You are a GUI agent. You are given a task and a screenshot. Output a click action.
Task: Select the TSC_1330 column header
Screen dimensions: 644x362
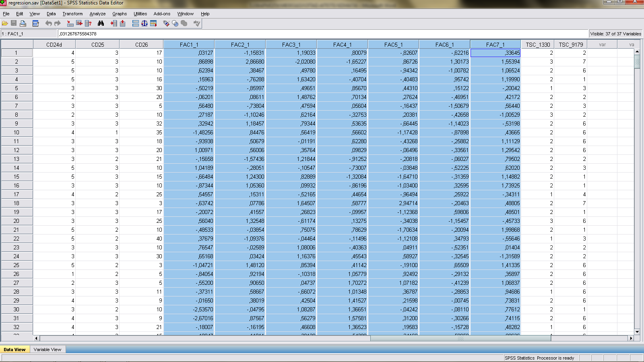tap(538, 45)
